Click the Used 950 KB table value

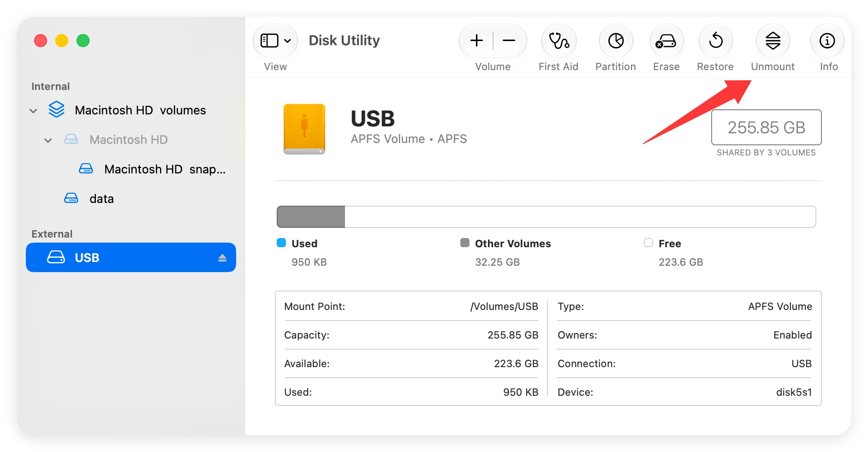[521, 392]
